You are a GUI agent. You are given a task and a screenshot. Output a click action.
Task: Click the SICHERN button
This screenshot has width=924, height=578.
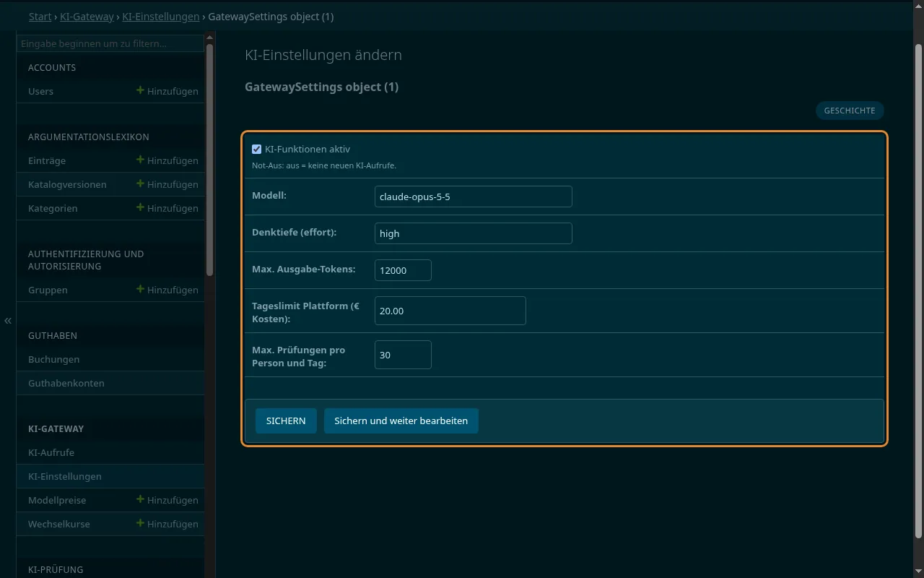pyautogui.click(x=286, y=420)
